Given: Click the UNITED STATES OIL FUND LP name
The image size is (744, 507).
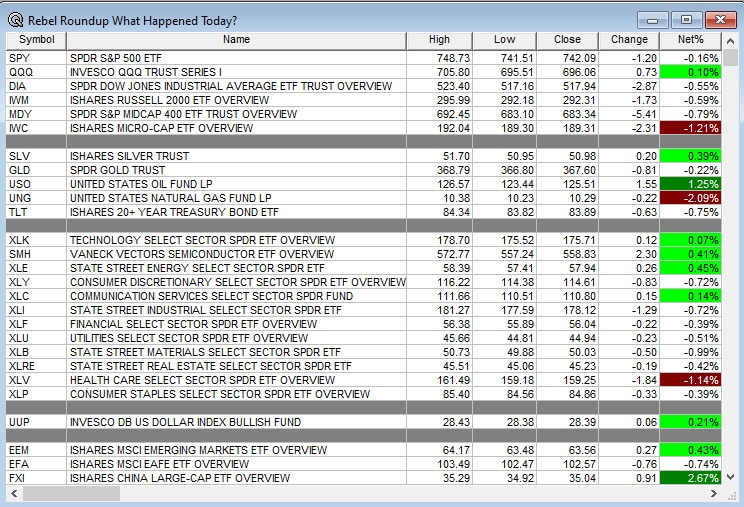Looking at the screenshot, I should click(x=141, y=184).
